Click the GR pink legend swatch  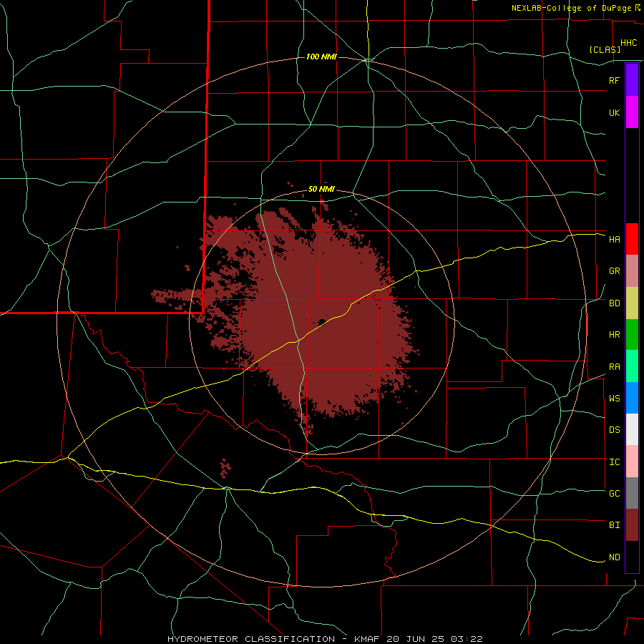(632, 271)
